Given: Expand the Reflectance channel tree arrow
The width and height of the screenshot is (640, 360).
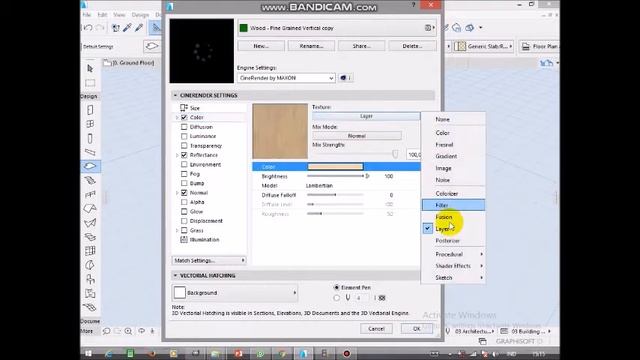Looking at the screenshot, I should pyautogui.click(x=177, y=156).
